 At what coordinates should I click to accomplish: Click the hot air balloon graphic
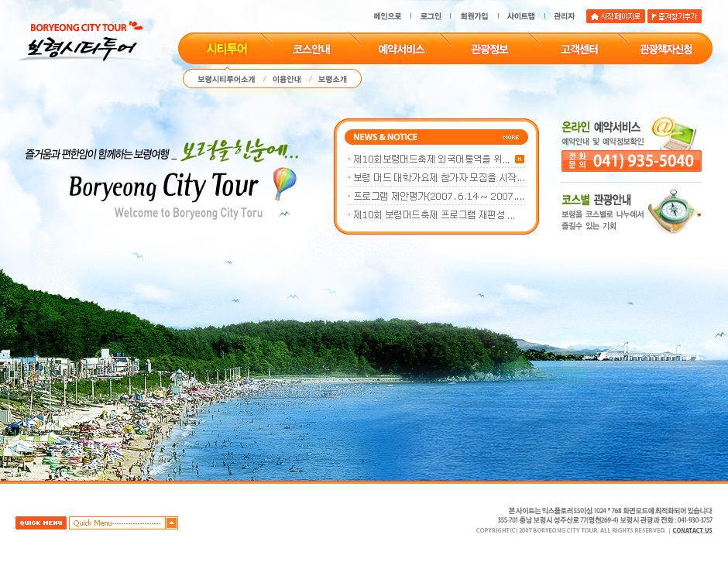point(284,183)
